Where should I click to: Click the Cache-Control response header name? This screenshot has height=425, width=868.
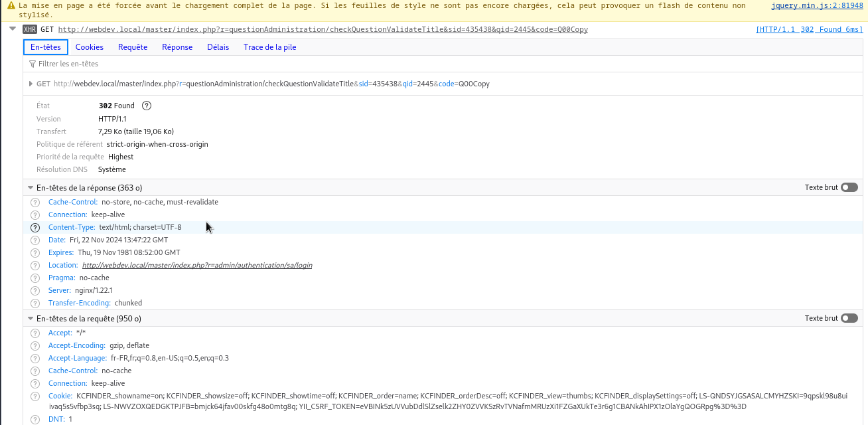pyautogui.click(x=73, y=202)
